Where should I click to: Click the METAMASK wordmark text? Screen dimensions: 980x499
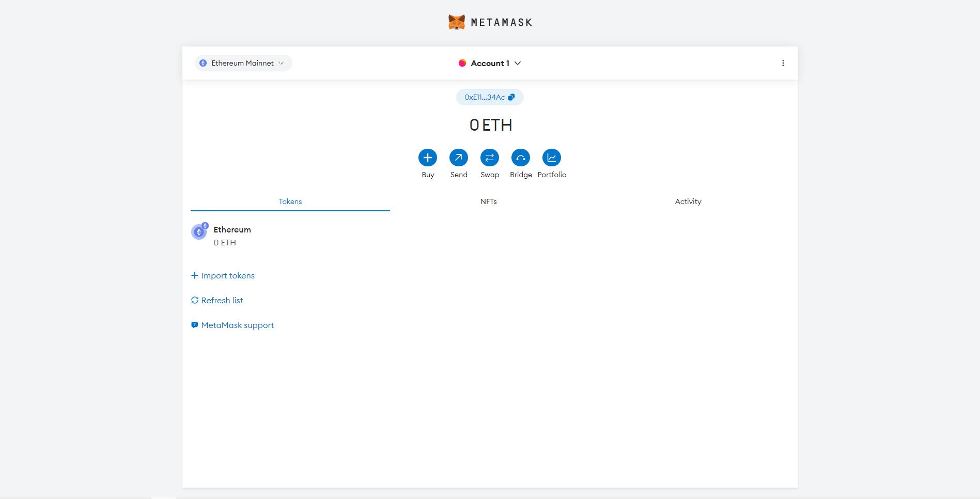point(501,23)
